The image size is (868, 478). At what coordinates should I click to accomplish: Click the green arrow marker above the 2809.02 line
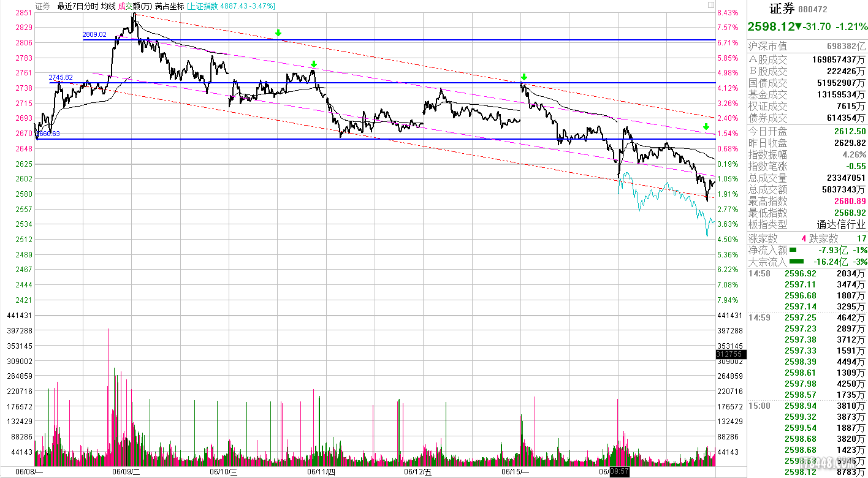click(278, 33)
